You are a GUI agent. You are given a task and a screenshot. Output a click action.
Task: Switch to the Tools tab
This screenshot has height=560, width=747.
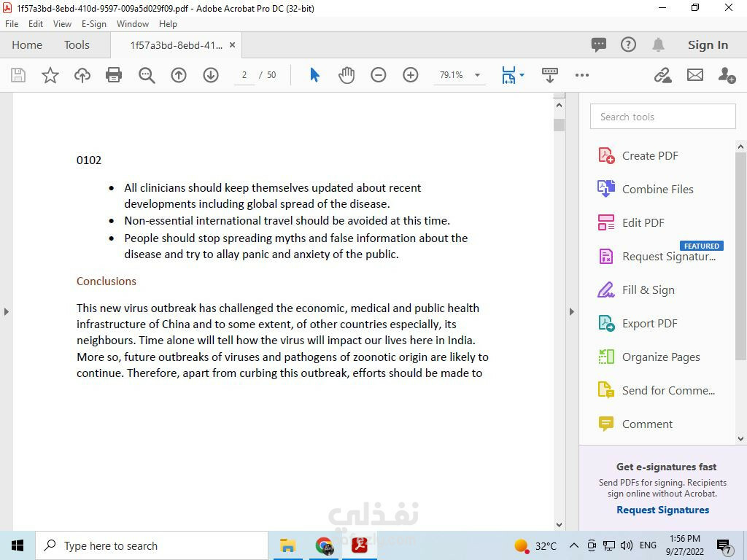(77, 44)
